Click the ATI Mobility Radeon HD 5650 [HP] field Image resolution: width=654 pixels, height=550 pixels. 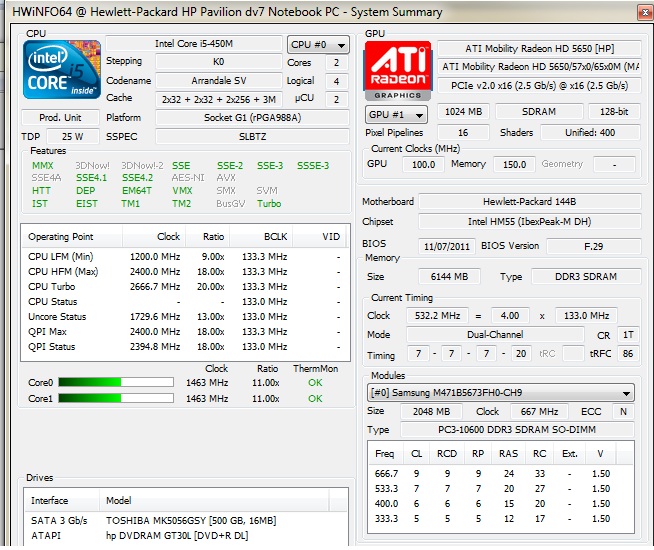click(x=539, y=48)
